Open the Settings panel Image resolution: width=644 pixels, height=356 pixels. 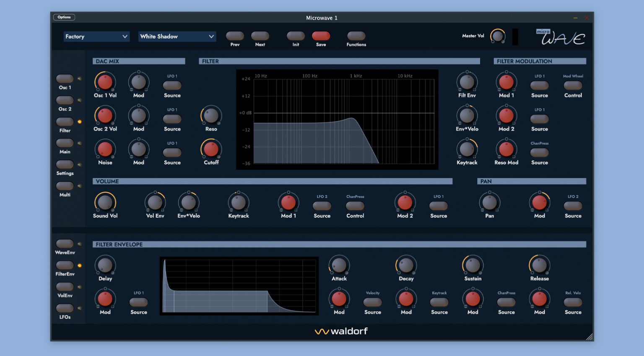pos(65,164)
